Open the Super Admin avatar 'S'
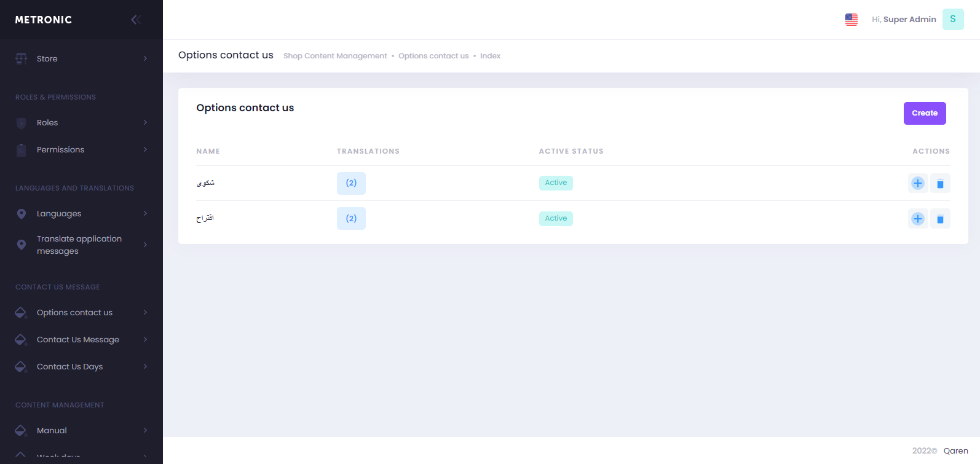This screenshot has height=464, width=980. coord(952,20)
